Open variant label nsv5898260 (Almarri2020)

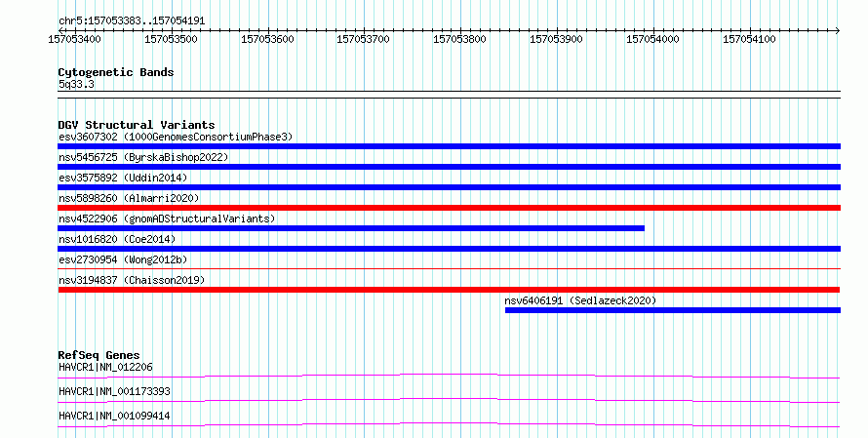point(129,198)
